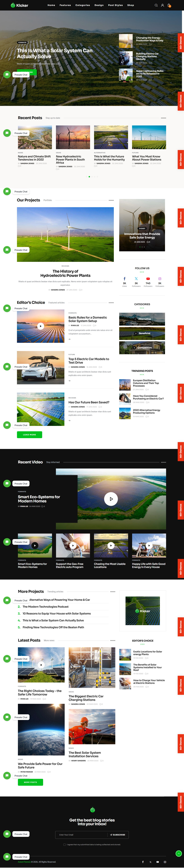The image size is (184, 868).
Task: Open the Alternative category thumbnail
Action: point(142,319)
